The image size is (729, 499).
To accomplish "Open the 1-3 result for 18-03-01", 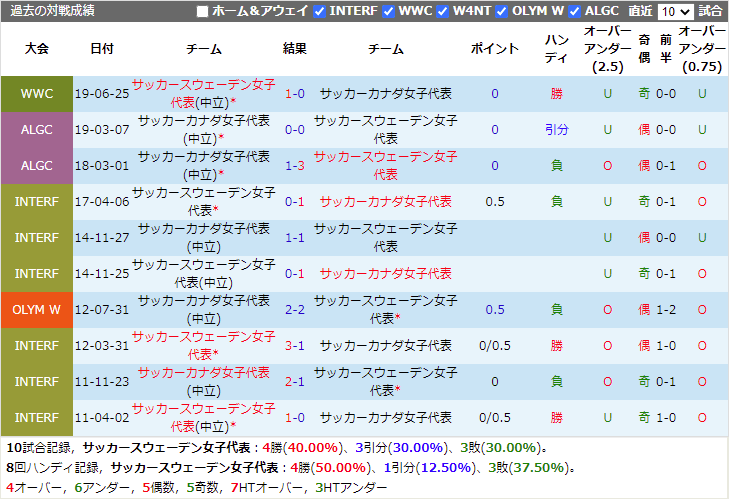I will 295,166.
